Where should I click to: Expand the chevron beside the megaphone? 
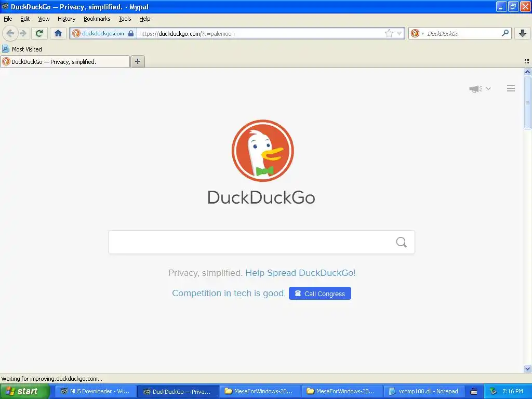(488, 88)
